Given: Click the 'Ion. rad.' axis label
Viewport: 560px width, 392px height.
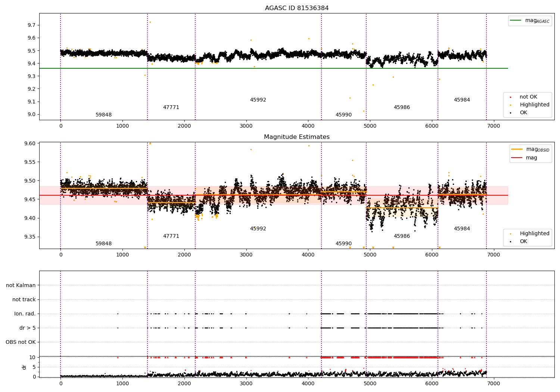Looking at the screenshot, I should (x=25, y=314).
